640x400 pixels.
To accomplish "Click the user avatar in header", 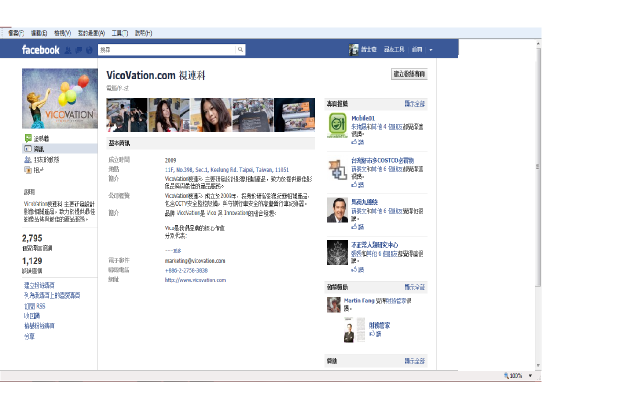I will [x=353, y=50].
